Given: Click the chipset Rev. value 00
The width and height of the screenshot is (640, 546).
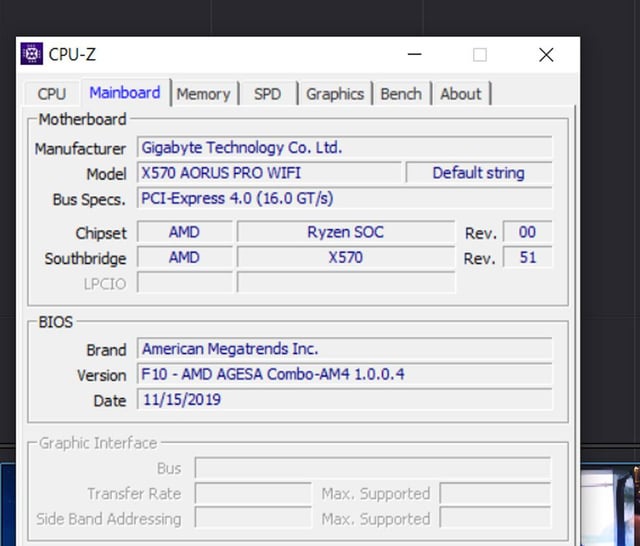Looking at the screenshot, I should pyautogui.click(x=527, y=232).
